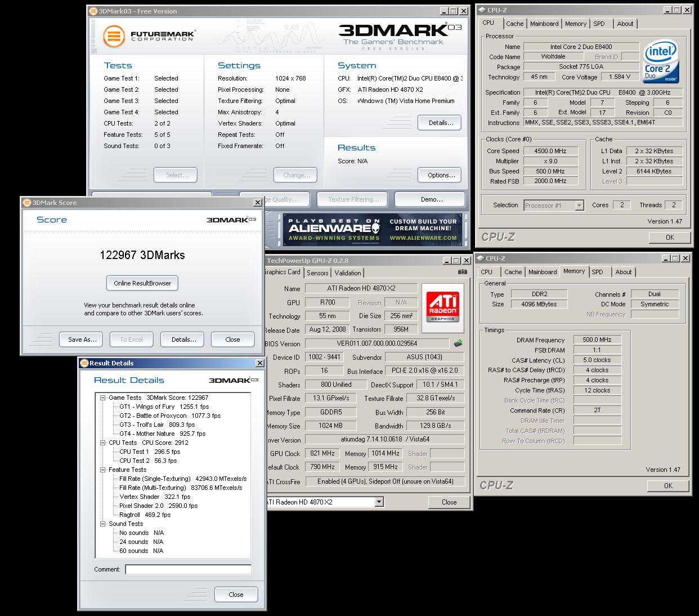Collapse the Feature Tests tree node
699x616 pixels.
tap(103, 470)
